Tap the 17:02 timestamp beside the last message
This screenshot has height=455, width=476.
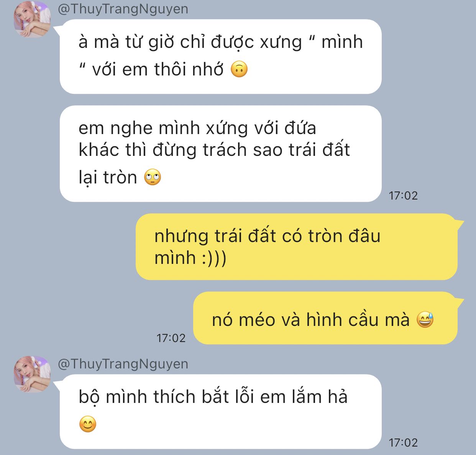pyautogui.click(x=403, y=443)
